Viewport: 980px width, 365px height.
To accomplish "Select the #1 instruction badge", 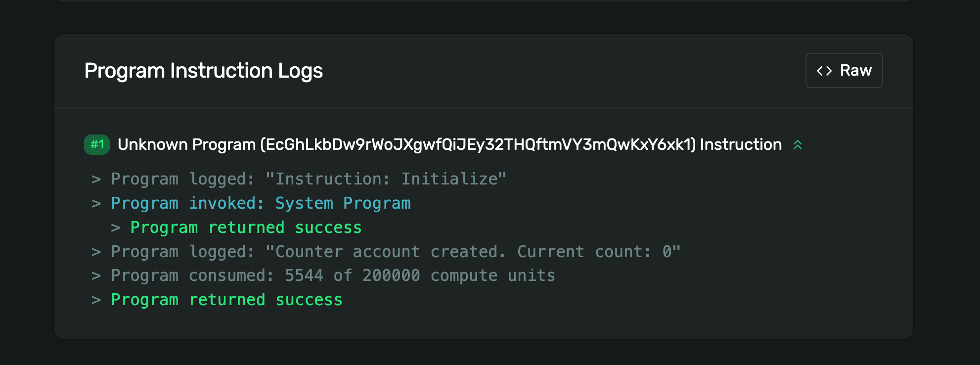I will pos(97,144).
